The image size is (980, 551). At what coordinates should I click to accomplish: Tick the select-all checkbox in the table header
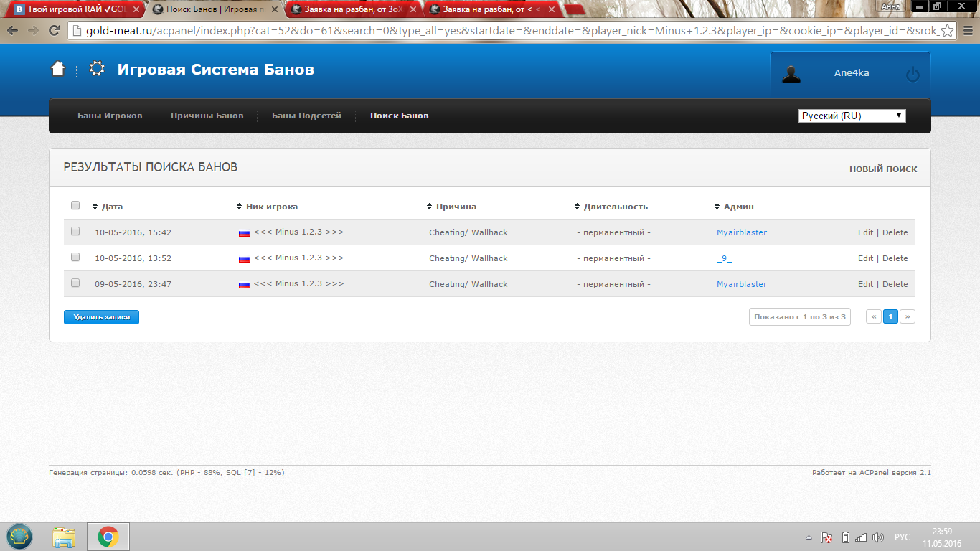(x=75, y=206)
